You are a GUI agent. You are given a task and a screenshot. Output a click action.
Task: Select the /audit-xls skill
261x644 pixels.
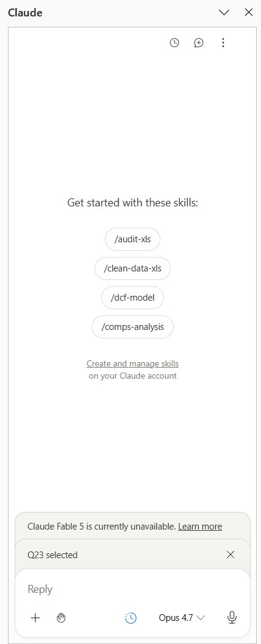pyautogui.click(x=132, y=239)
